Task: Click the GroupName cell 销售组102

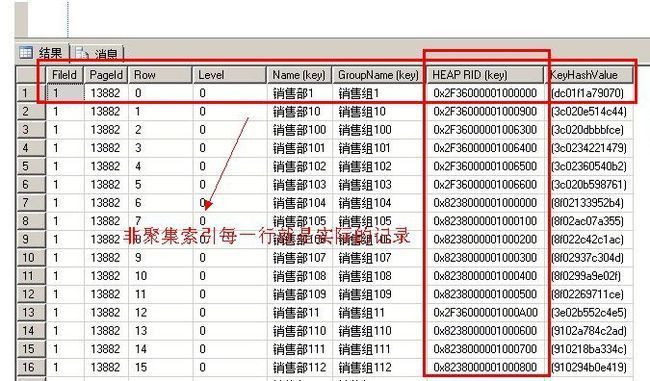Action: [x=379, y=166]
